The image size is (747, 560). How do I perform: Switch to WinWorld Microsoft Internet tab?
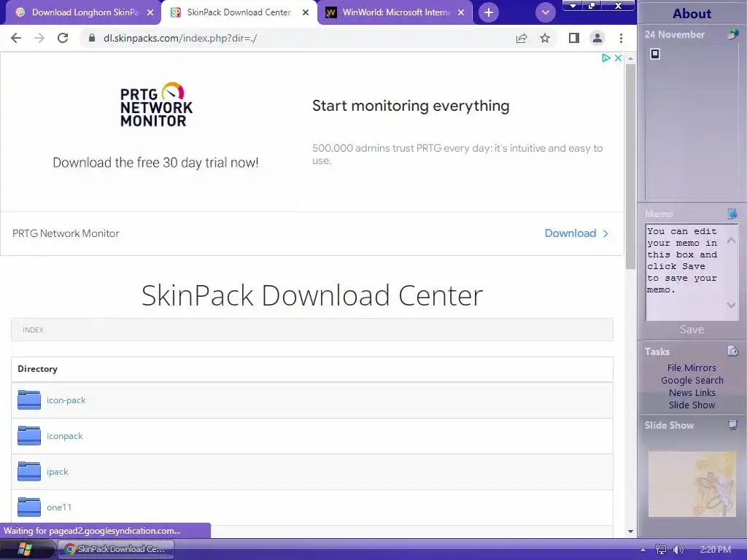point(396,12)
